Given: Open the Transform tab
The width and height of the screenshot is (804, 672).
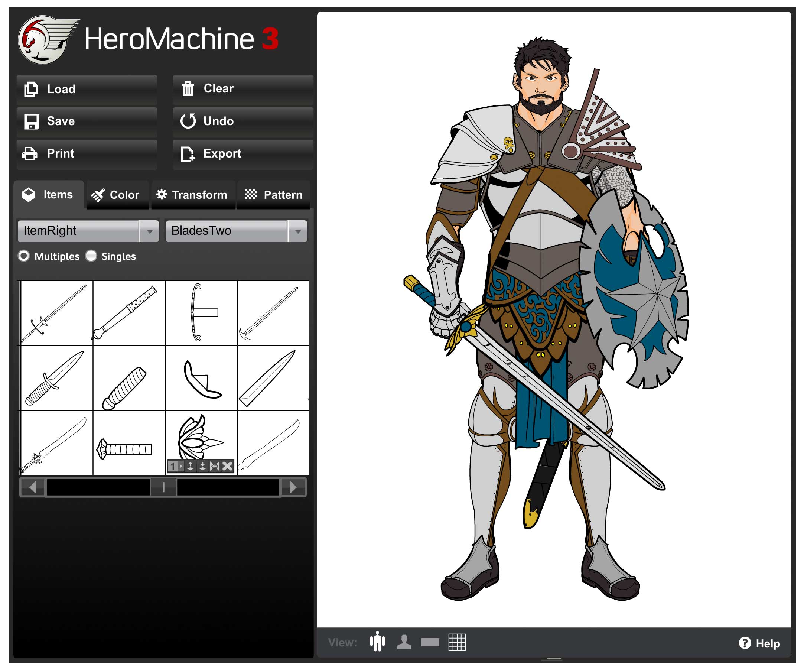Looking at the screenshot, I should [193, 195].
